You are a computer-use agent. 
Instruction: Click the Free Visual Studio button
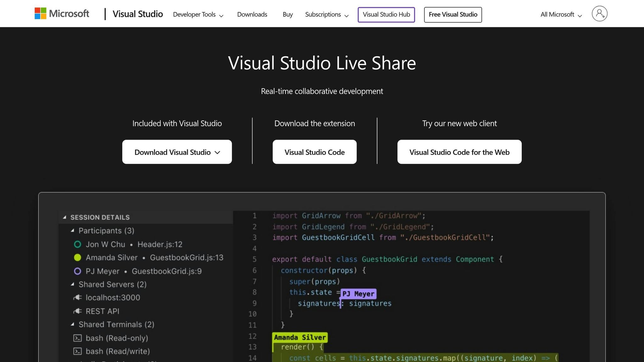(x=453, y=14)
